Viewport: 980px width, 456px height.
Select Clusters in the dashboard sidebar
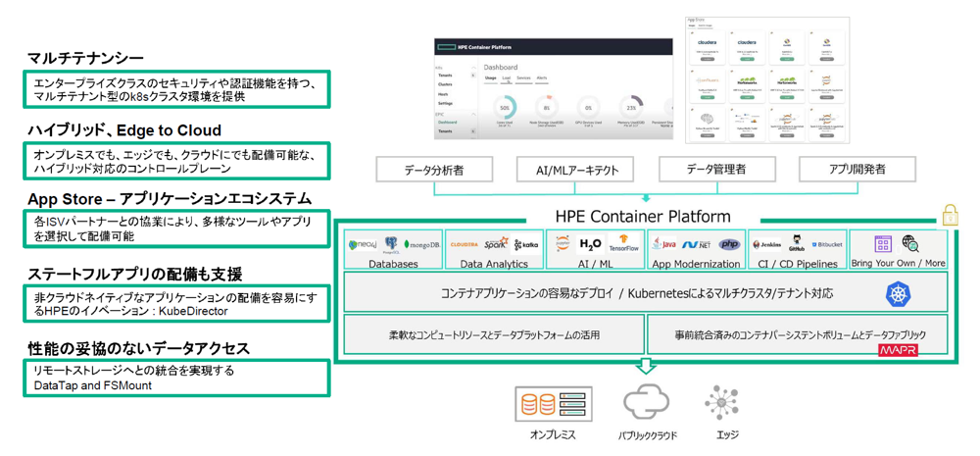[x=446, y=83]
